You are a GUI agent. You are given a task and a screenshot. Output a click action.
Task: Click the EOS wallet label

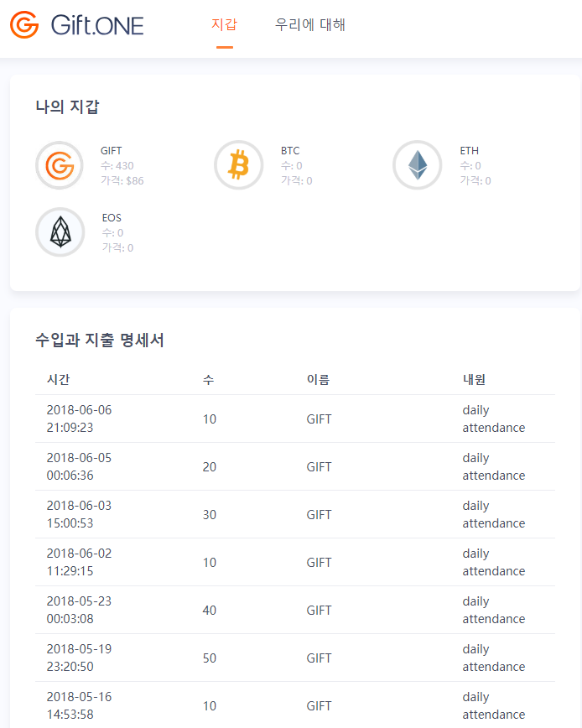(112, 218)
